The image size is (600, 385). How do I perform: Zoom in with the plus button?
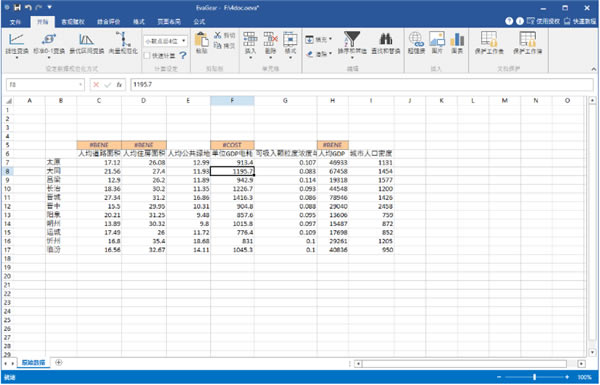click(567, 377)
